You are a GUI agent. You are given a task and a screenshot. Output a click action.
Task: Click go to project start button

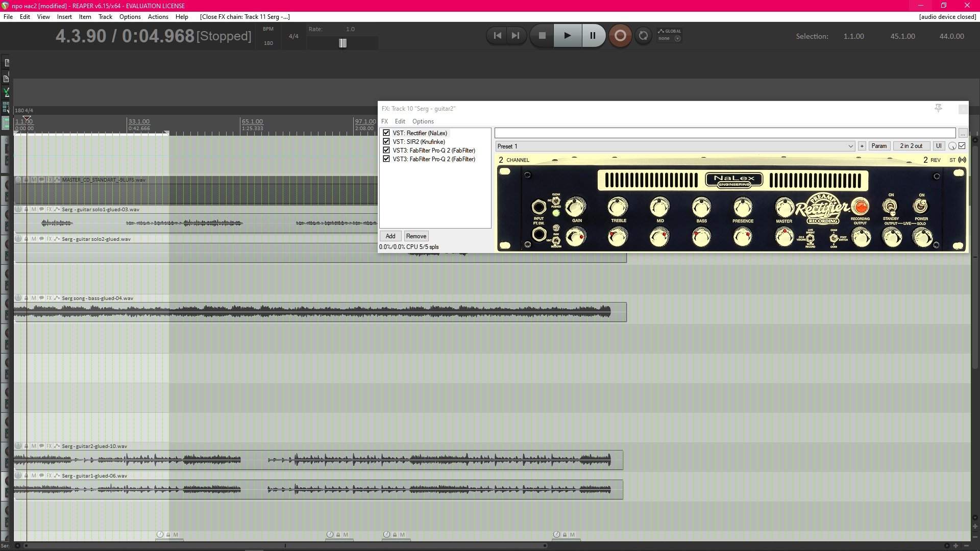[x=497, y=36]
